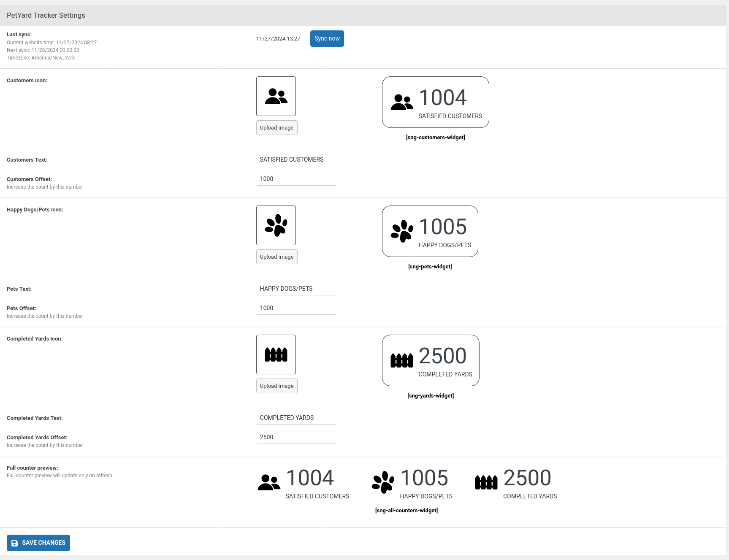Image resolution: width=729 pixels, height=560 pixels.
Task: Click fence icon in completed yards widget preview
Action: (402, 360)
